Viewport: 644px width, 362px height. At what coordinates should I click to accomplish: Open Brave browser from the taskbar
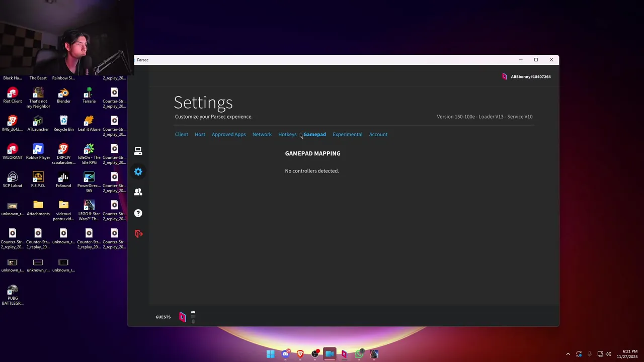click(300, 354)
